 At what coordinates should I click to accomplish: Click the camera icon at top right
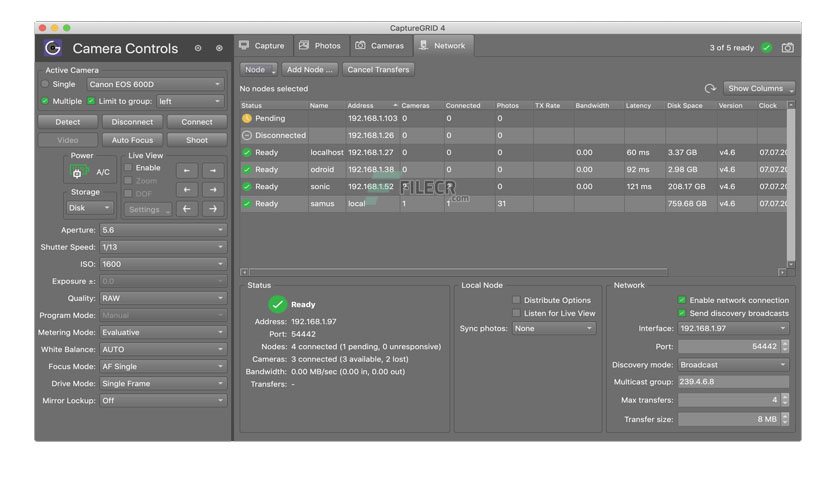coord(787,47)
